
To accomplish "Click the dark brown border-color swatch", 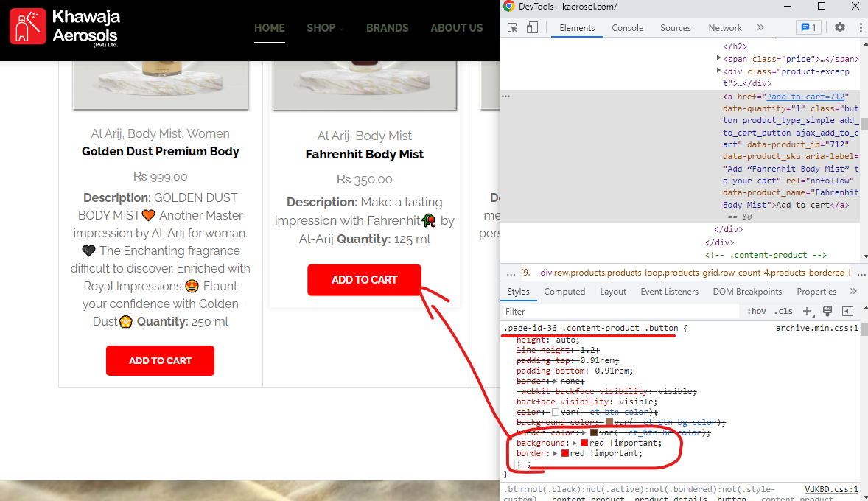I will [593, 432].
